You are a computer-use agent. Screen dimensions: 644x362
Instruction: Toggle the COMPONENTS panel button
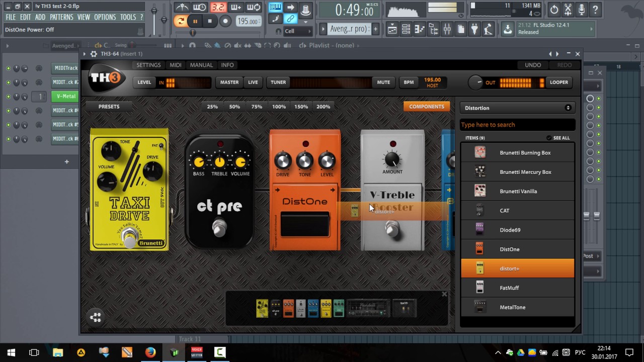click(427, 107)
